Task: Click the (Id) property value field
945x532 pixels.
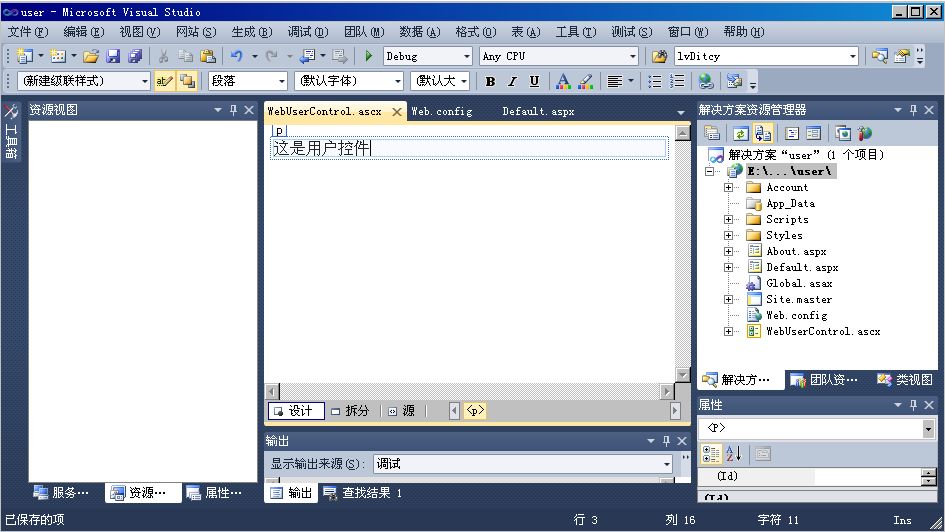Action: 867,477
